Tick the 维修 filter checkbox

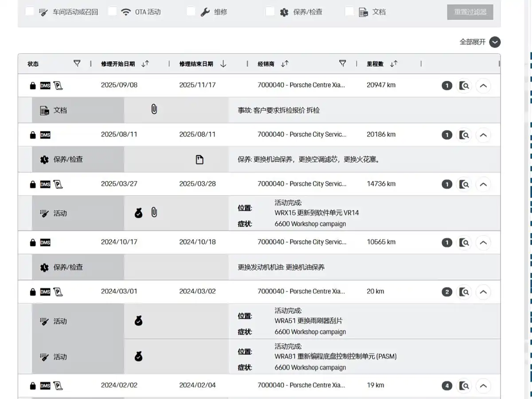click(x=191, y=12)
